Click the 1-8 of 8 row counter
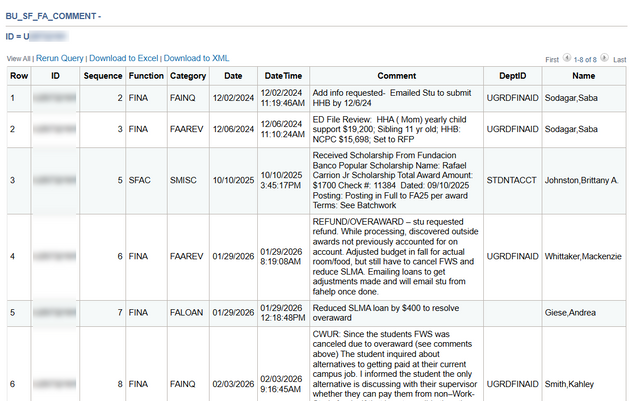This screenshot has width=636, height=401. coord(585,60)
